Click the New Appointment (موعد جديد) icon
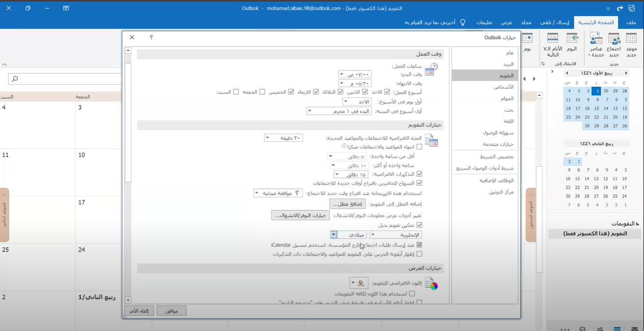The image size is (644, 331). 631,40
